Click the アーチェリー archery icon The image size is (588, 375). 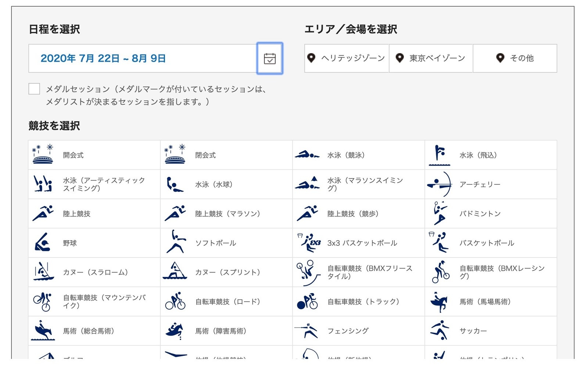[x=439, y=184]
